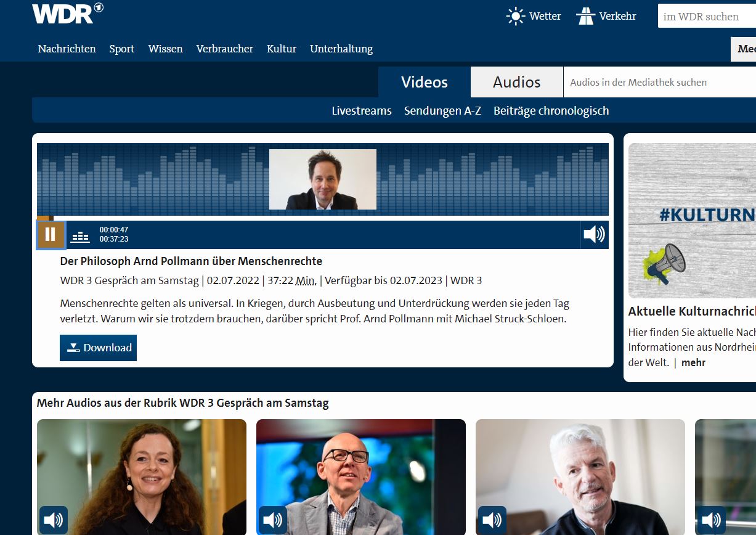Click the download arrow icon
This screenshot has height=535, width=756.
pos(73,348)
